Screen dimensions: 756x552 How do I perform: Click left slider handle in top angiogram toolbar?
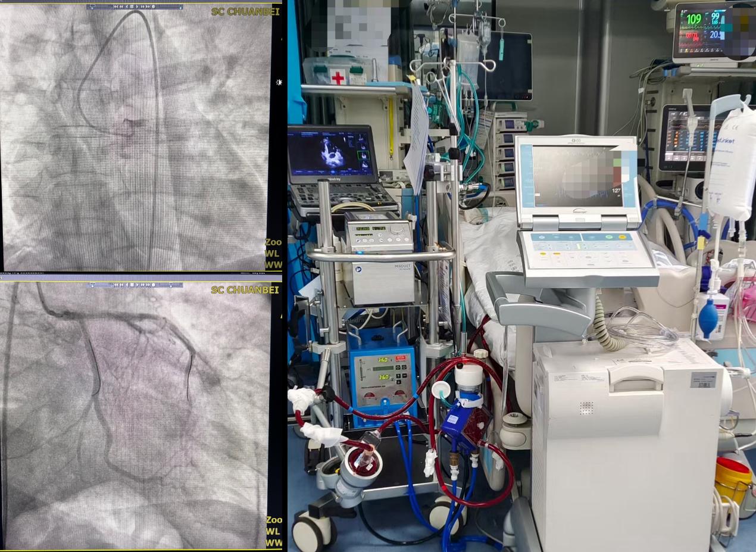coord(92,8)
